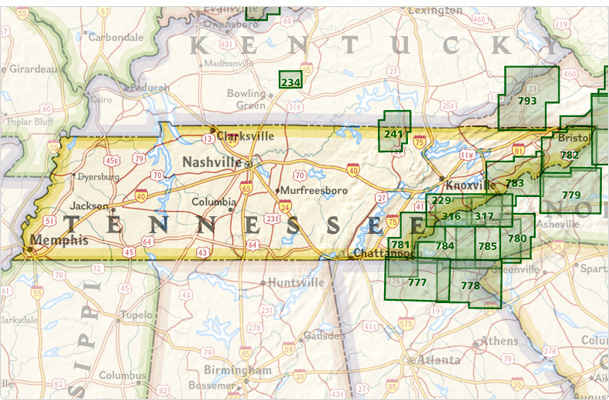Open map region 317
The height and width of the screenshot is (400, 609).
point(484,217)
